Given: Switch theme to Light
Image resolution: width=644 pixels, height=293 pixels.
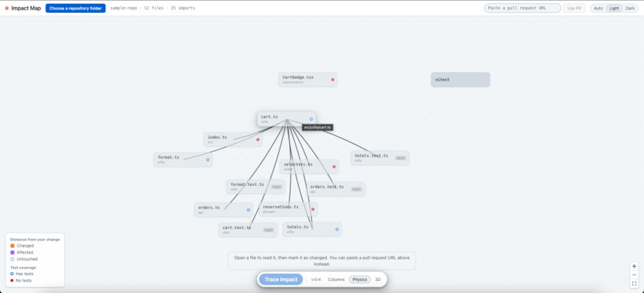Looking at the screenshot, I should pos(614,8).
